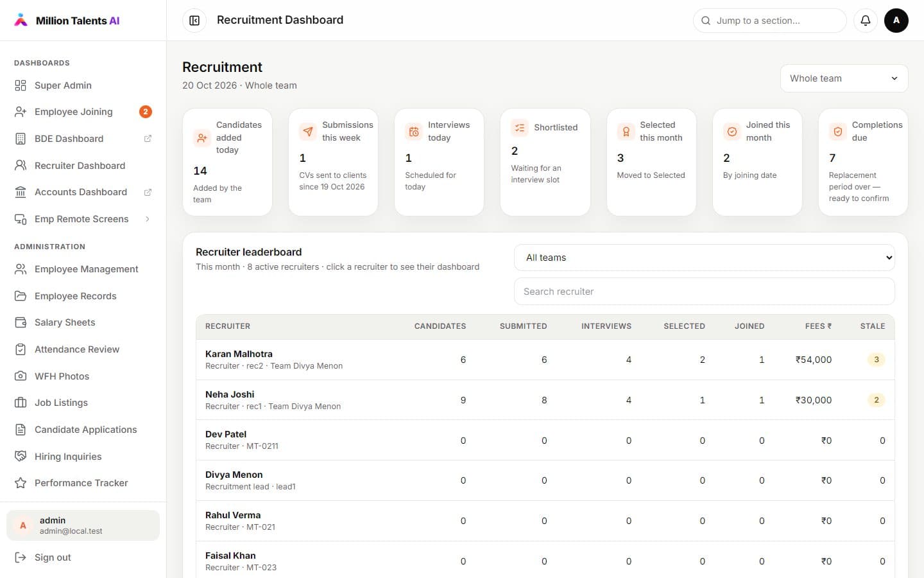
Task: Click the STALE column header
Action: pyautogui.click(x=873, y=326)
